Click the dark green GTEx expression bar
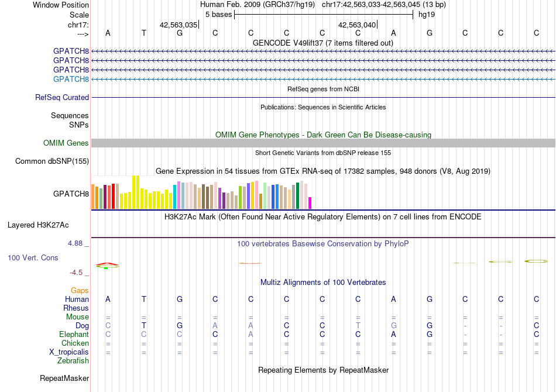Screen dimensions: 556x392 point(297,195)
